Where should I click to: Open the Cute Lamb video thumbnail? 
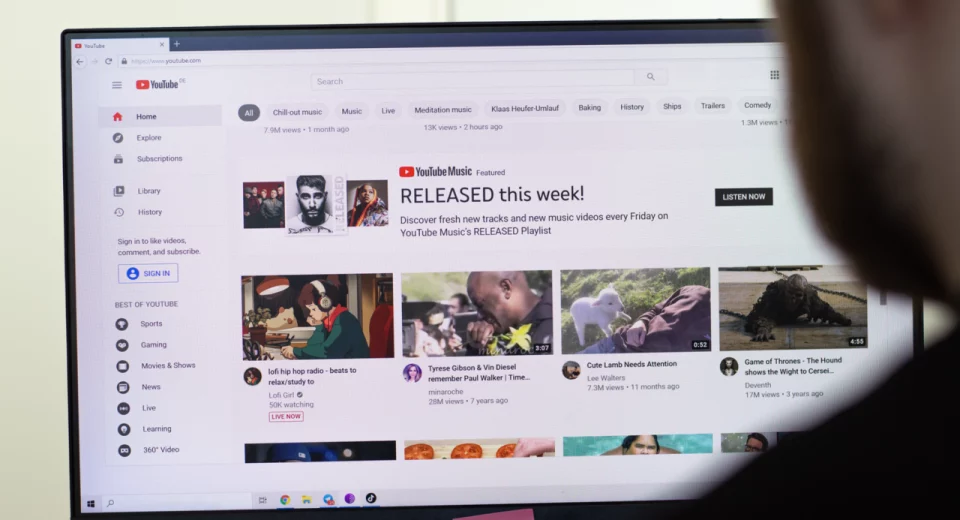(636, 310)
